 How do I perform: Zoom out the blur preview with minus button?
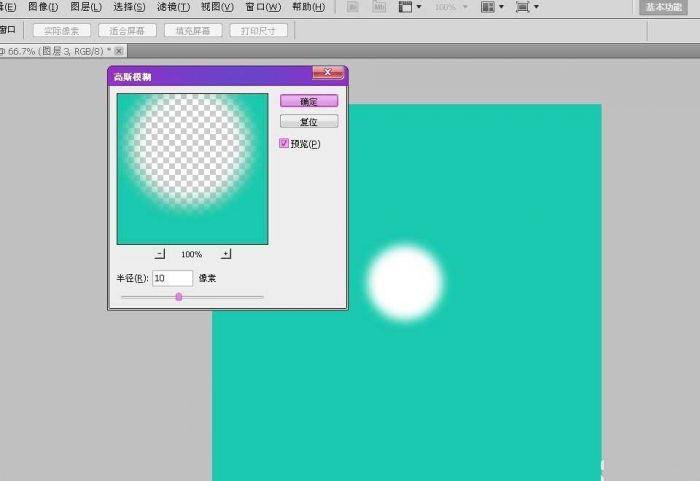coord(160,254)
